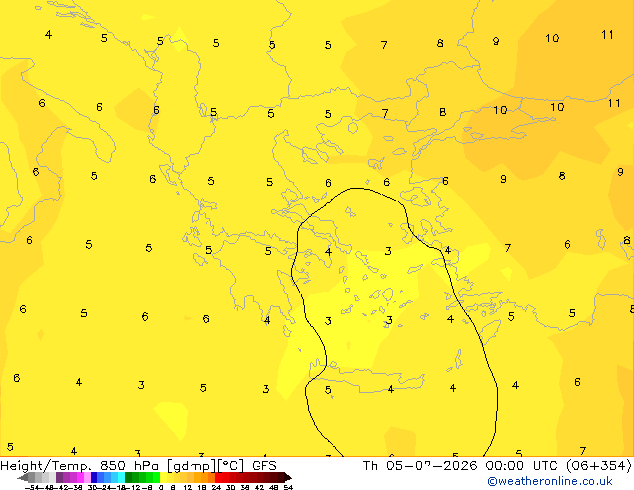Click the "12" legend scale value
The image size is (634, 490).
(x=188, y=487)
